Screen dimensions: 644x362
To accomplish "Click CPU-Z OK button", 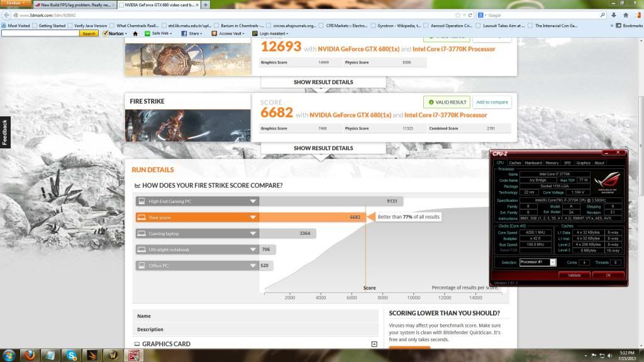I will (x=608, y=275).
